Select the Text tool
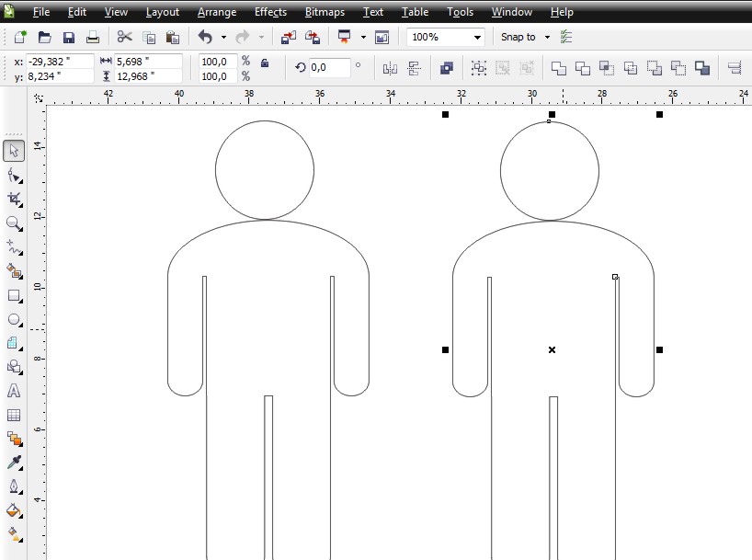 pyautogui.click(x=13, y=391)
